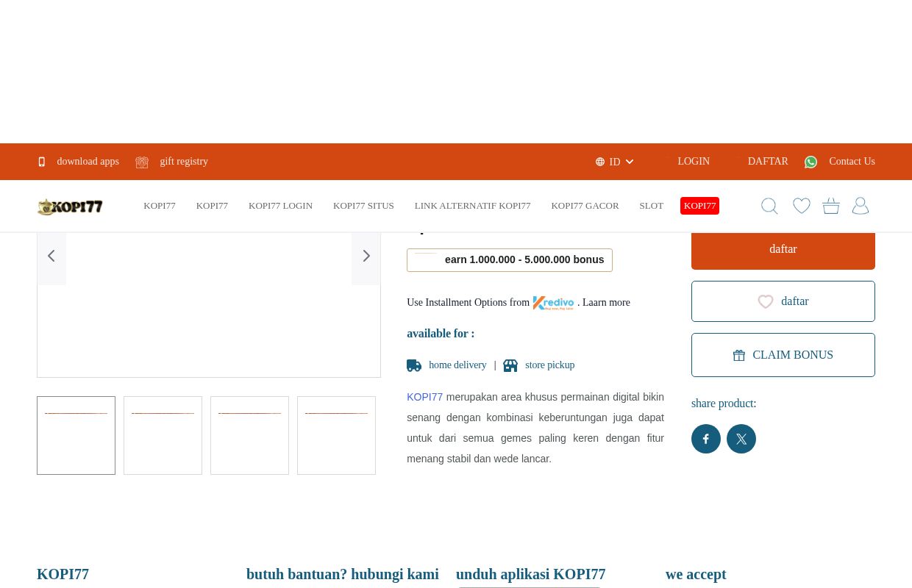912x588 pixels.
Task: Click the home delivery truck icon
Action: (414, 365)
